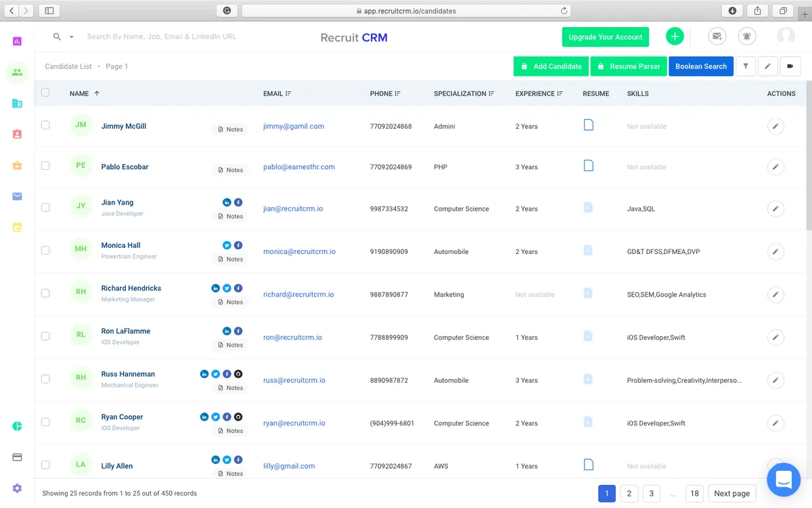
Task: Click the green plus quick-add button
Action: [675, 37]
